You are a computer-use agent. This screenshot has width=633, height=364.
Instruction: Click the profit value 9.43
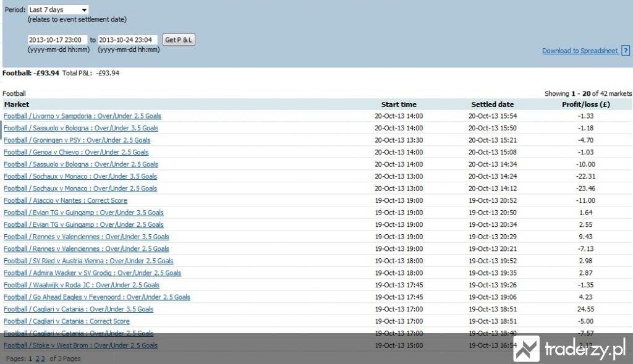586,237
